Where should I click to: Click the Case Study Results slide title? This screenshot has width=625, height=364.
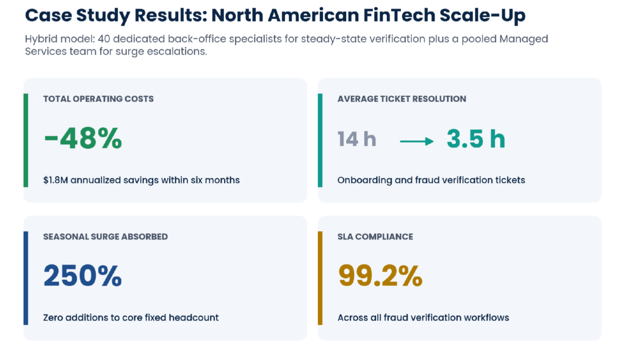point(275,16)
